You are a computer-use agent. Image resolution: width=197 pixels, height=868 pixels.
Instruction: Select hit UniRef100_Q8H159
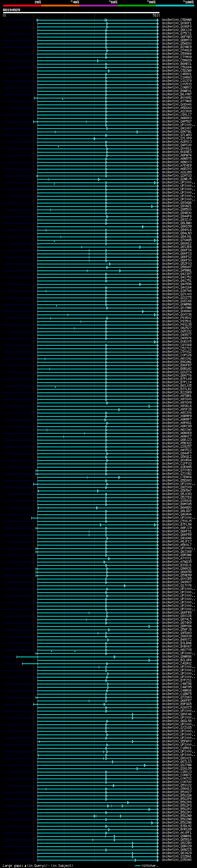point(177,226)
